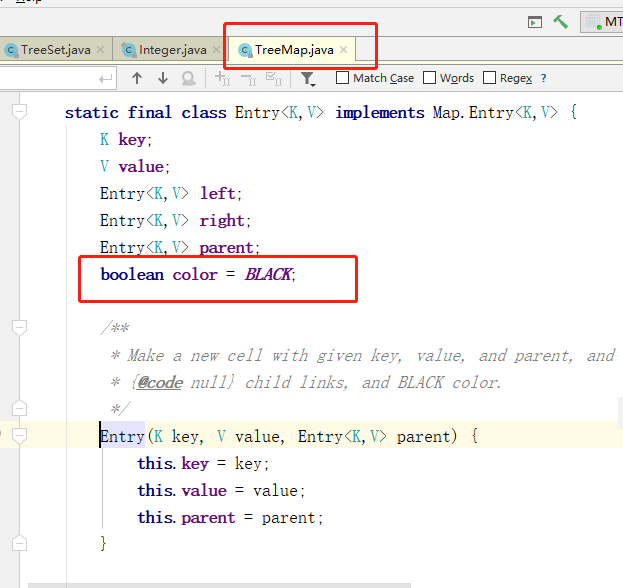Click the Find All usages icon
Screen dimensions: 623x588
[x=189, y=78]
